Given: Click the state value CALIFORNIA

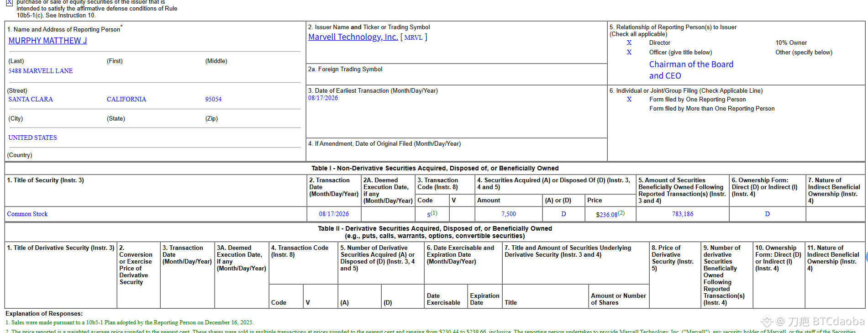Looking at the screenshot, I should 126,99.
